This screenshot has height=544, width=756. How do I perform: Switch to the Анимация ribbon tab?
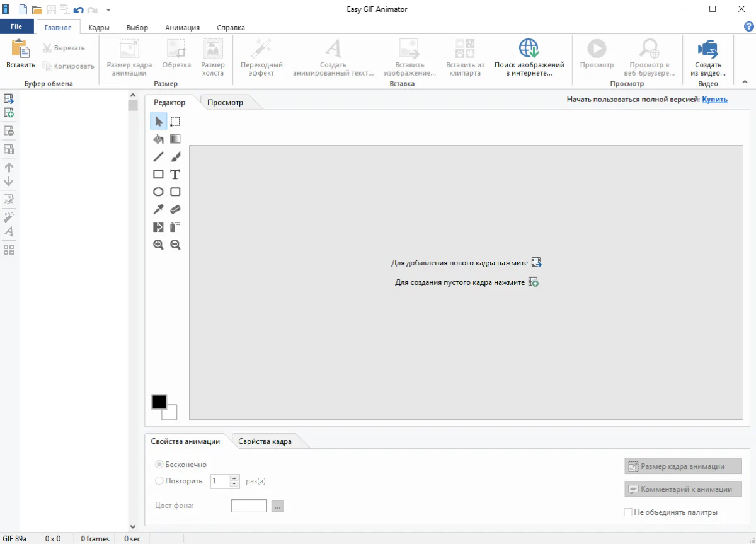(x=182, y=28)
